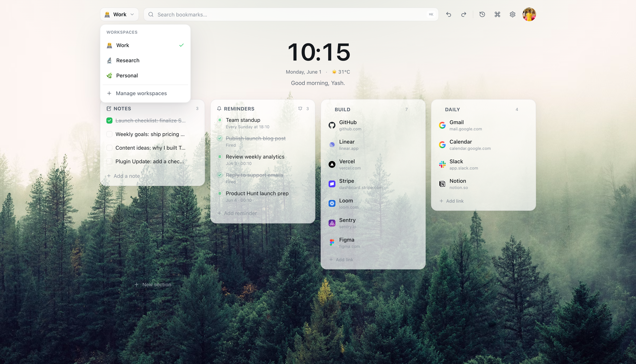Check the Plugin Update note checkbox
Image resolution: width=636 pixels, height=364 pixels.
pos(109,162)
